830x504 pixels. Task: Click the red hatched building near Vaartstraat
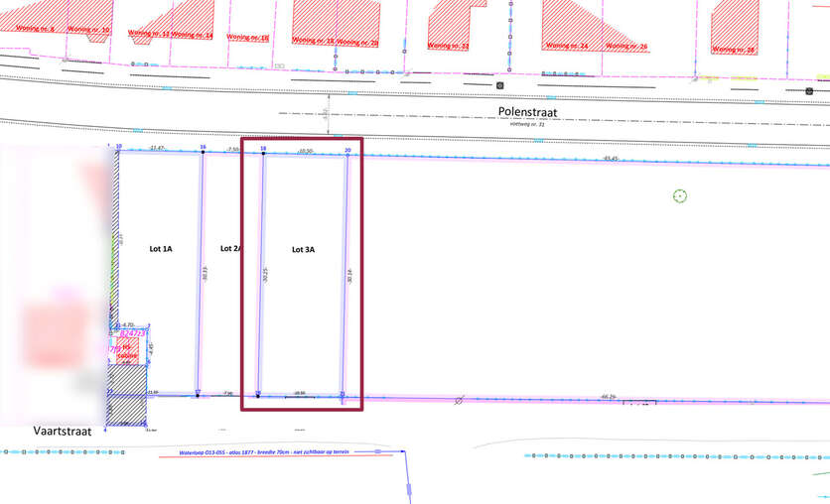(127, 353)
